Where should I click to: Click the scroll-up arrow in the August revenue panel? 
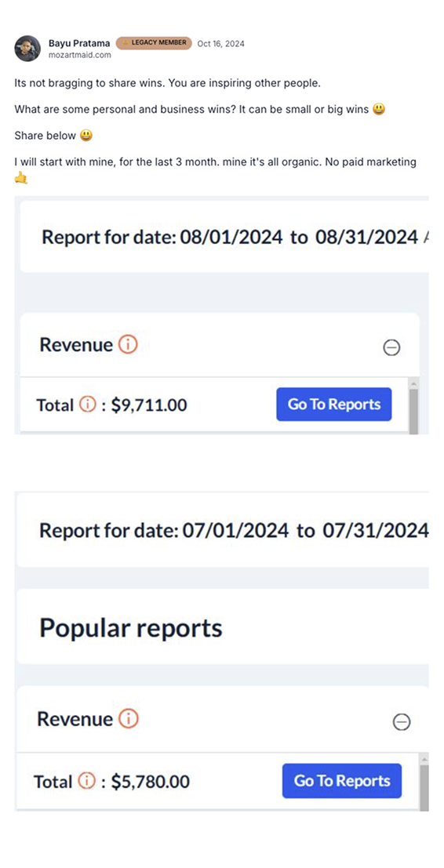[414, 383]
